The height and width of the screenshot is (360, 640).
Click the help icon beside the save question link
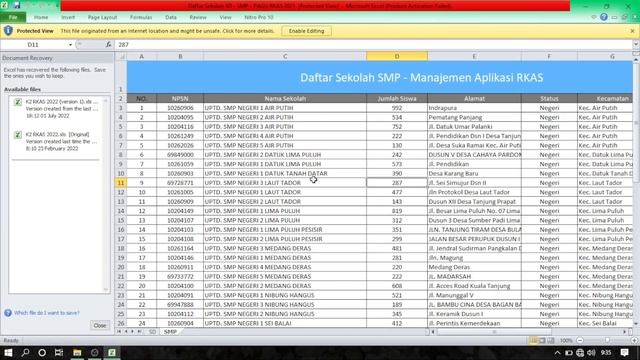click(8, 313)
